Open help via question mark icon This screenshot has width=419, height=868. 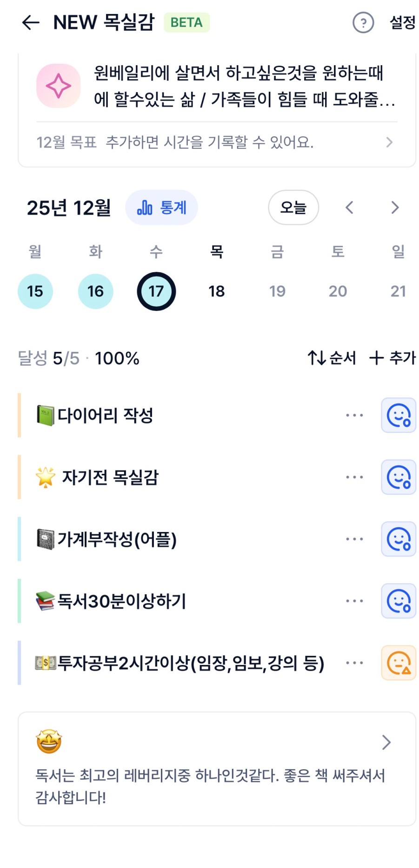[x=363, y=22]
